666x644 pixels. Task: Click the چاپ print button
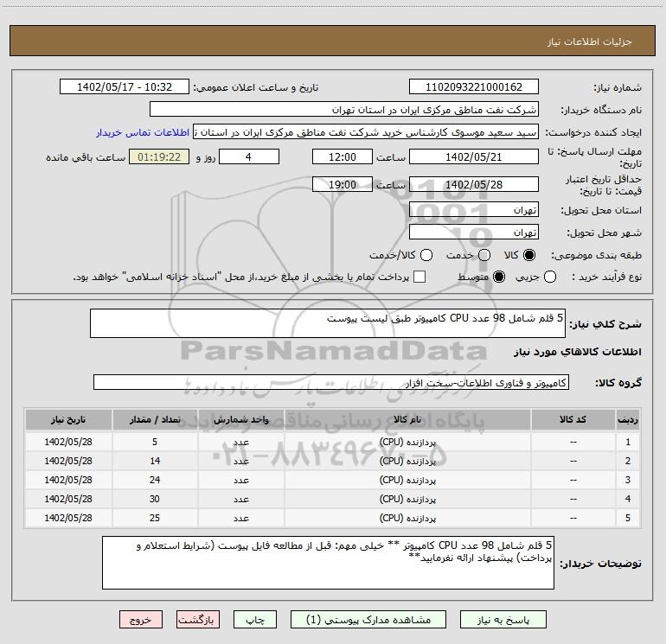(255, 620)
